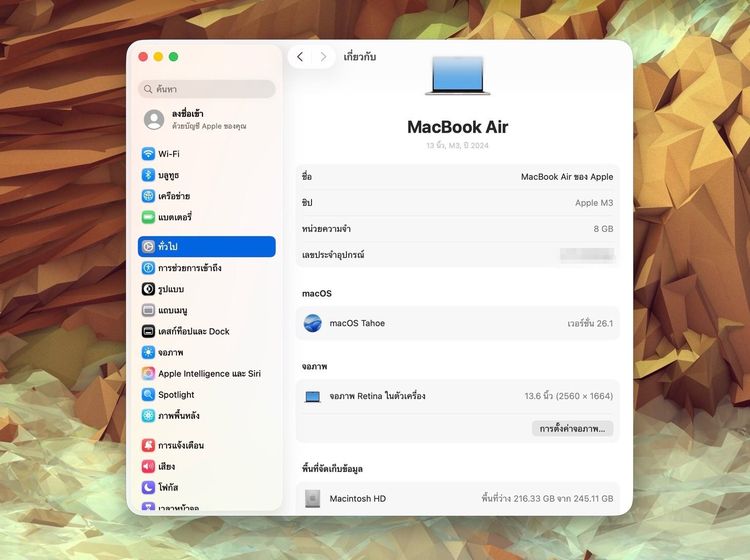Select the บลูทูธ sidebar label
Image resolution: width=750 pixels, height=560 pixels.
click(168, 175)
